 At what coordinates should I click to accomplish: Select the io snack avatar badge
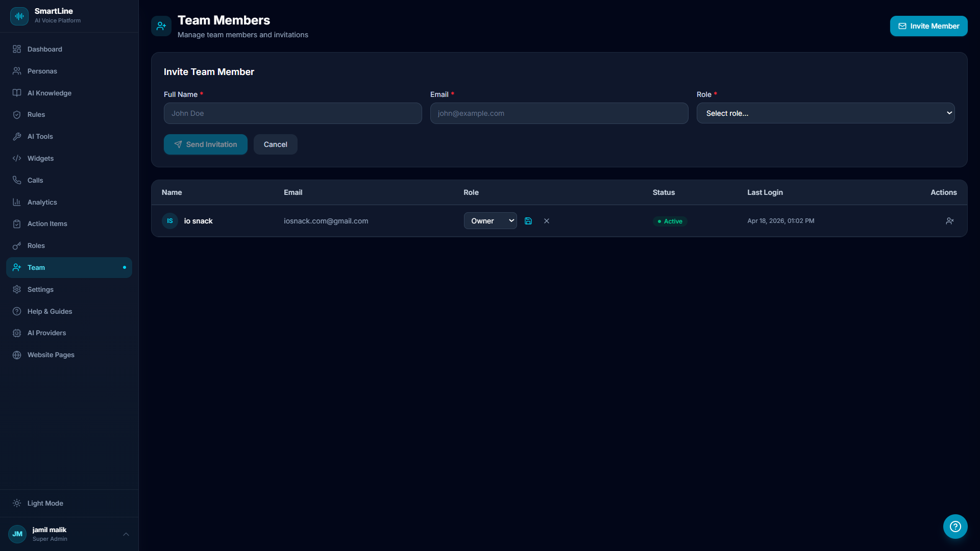point(169,221)
